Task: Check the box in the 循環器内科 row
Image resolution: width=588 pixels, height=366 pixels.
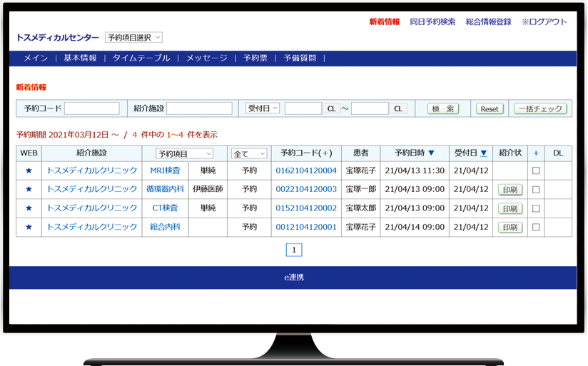Action: (536, 189)
